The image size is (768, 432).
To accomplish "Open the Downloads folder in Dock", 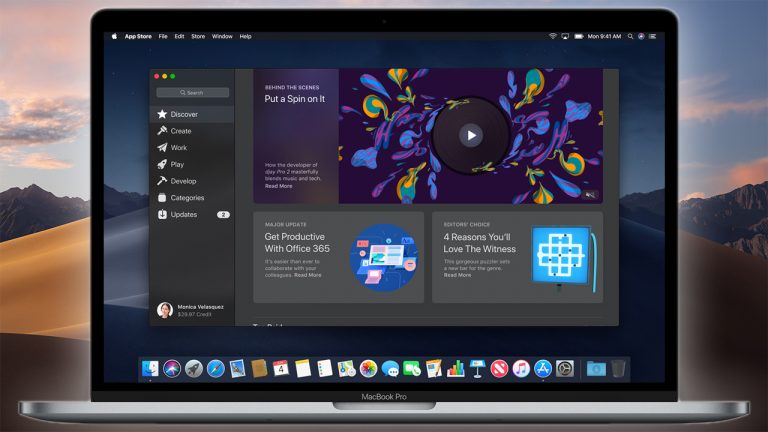I will [x=596, y=368].
